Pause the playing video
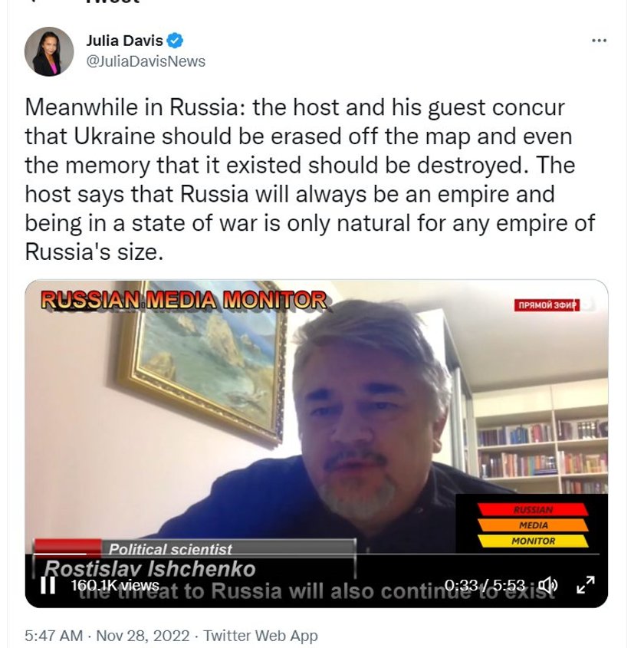The width and height of the screenshot is (644, 648). [x=48, y=585]
